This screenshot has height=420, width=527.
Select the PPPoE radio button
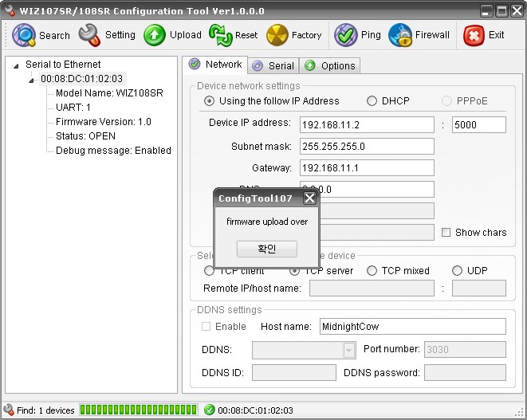coord(446,100)
